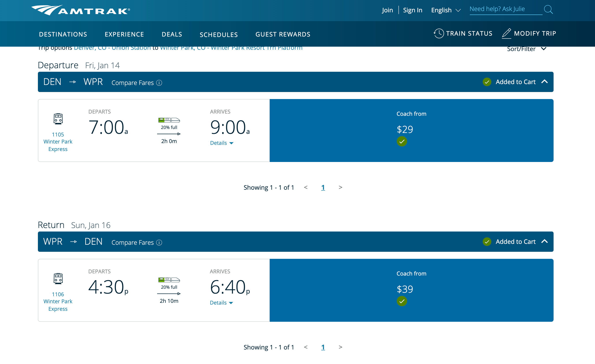Viewport: 595px width, 364px height.
Task: Open the English language dropdown
Action: tap(446, 10)
